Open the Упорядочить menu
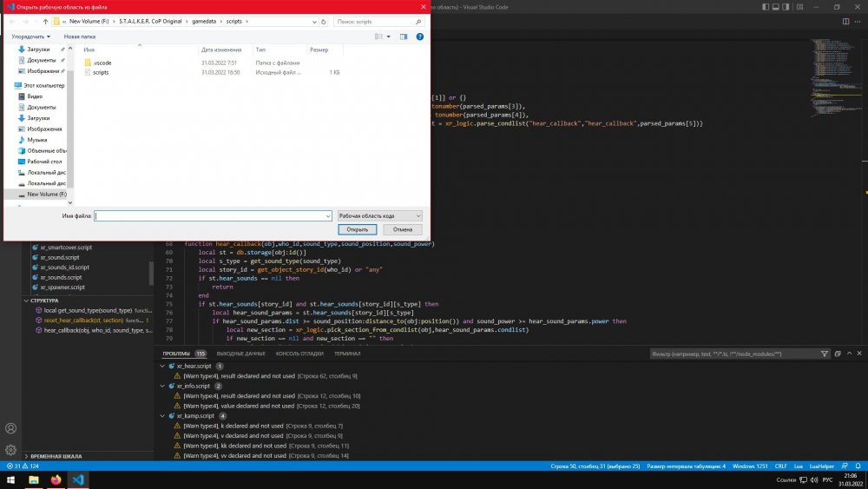This screenshot has height=489, width=868. (30, 36)
